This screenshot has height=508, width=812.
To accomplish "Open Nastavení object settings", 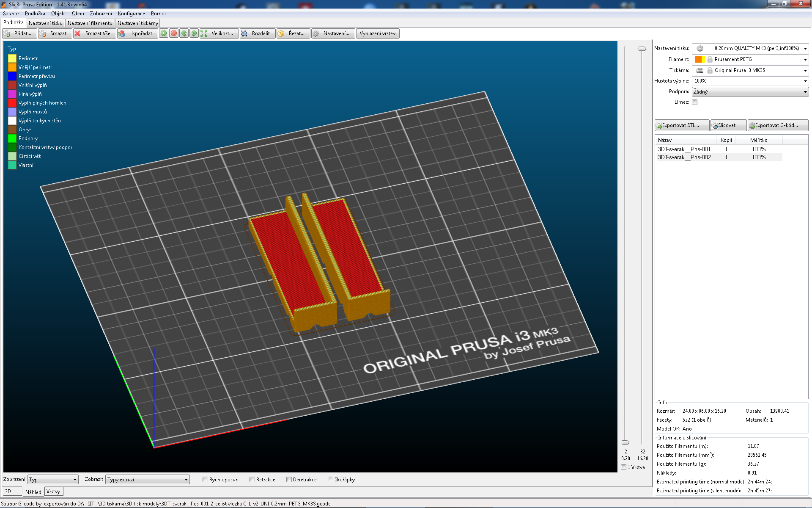I will click(333, 33).
